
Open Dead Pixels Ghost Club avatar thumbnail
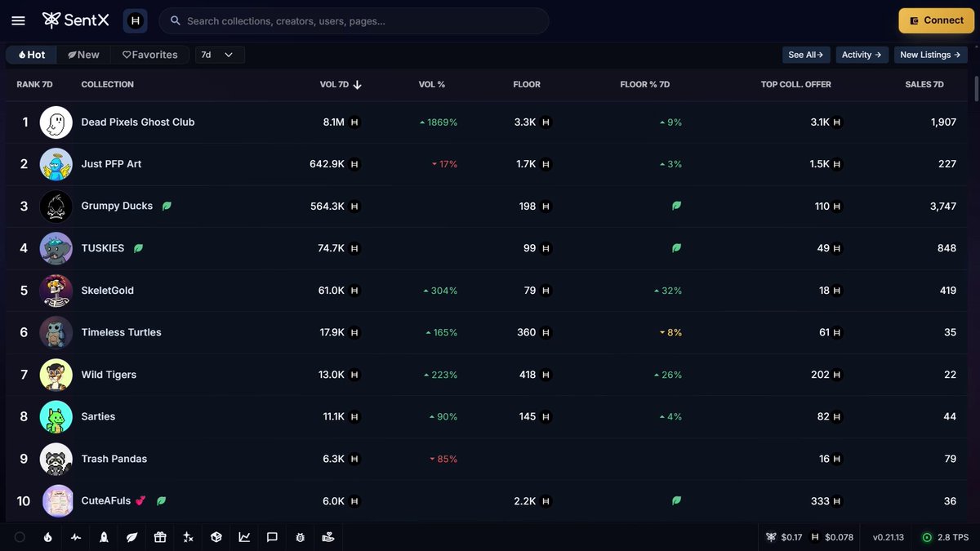coord(56,122)
